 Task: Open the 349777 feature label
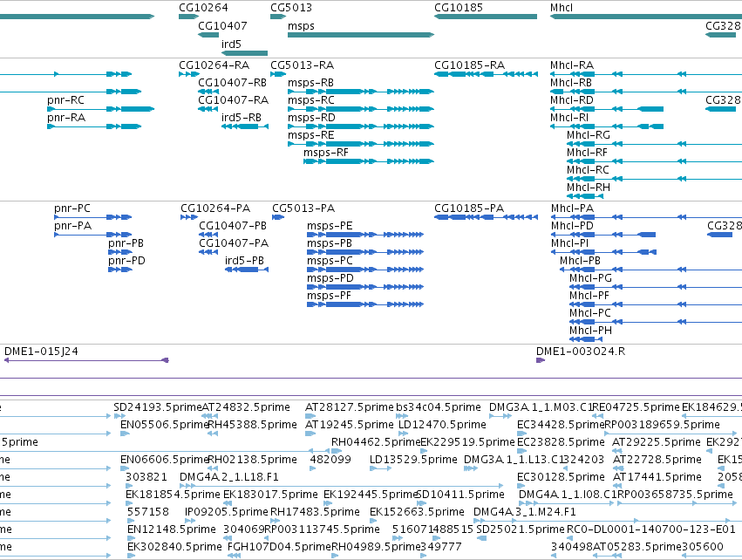[441, 547]
